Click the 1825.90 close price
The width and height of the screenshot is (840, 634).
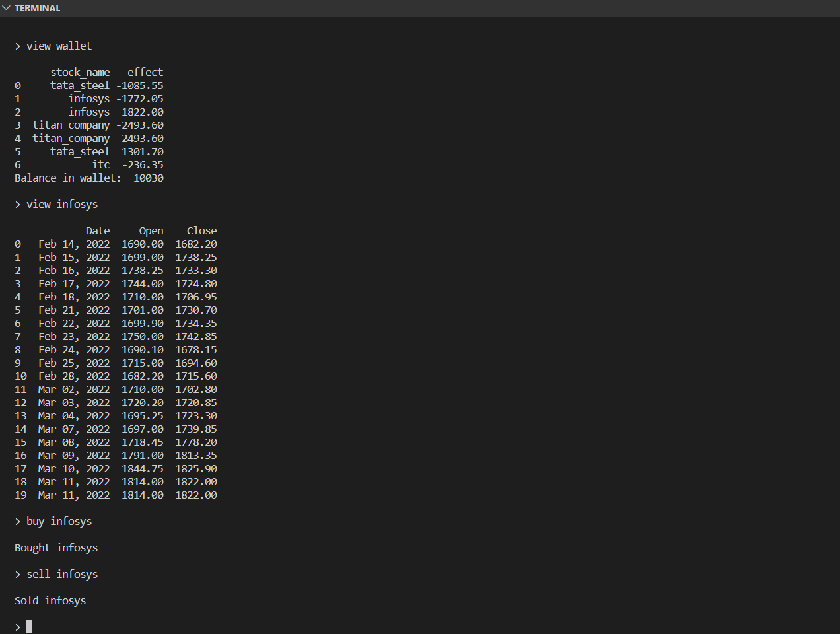click(196, 468)
